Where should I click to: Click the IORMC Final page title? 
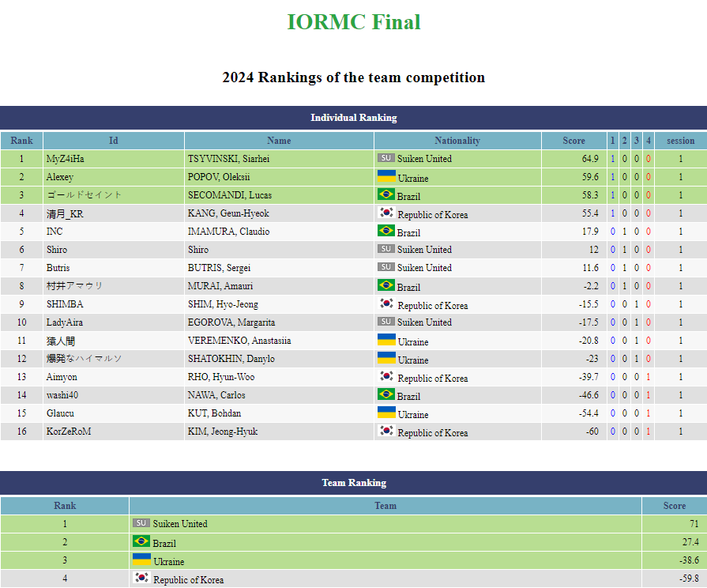click(x=354, y=22)
